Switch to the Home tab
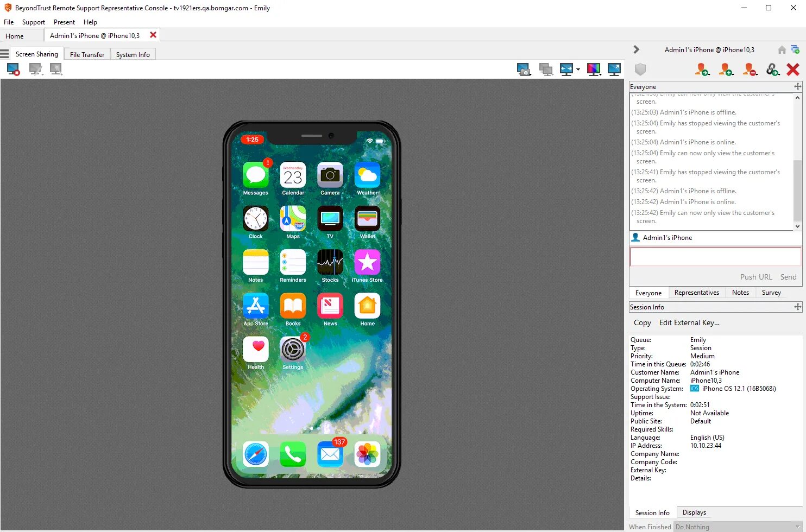The image size is (806, 532). point(22,36)
